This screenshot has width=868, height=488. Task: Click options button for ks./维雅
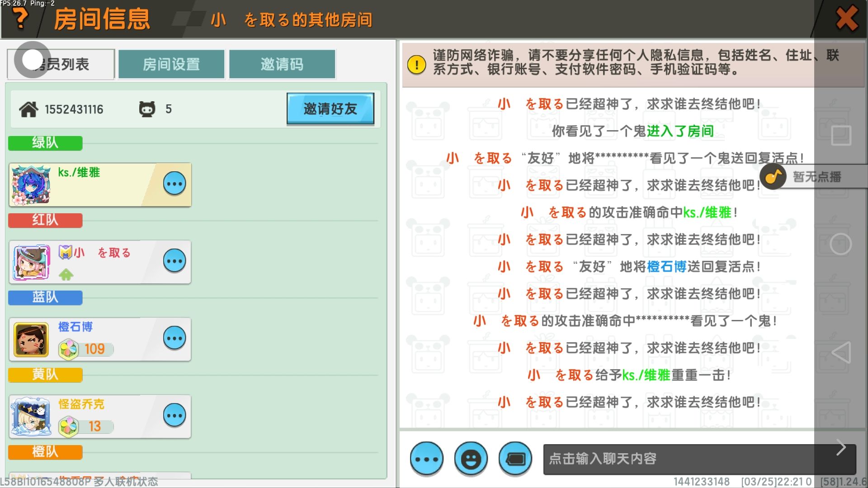[x=175, y=184]
